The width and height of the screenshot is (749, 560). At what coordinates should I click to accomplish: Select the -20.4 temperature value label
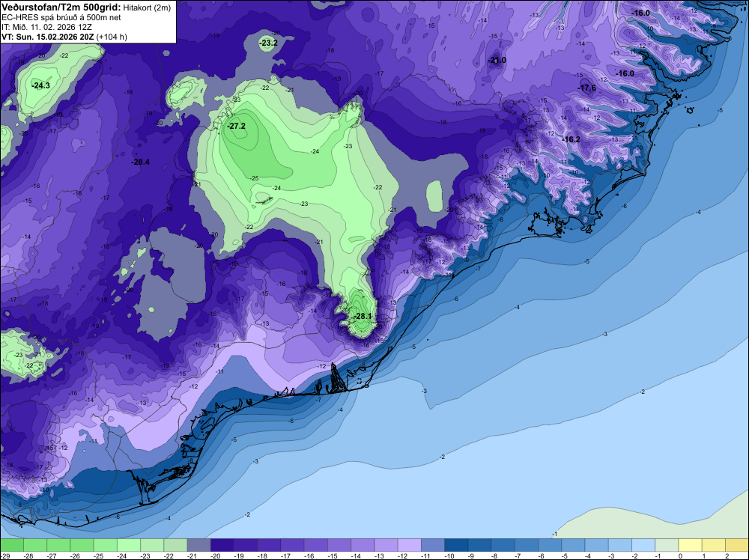coord(141,162)
